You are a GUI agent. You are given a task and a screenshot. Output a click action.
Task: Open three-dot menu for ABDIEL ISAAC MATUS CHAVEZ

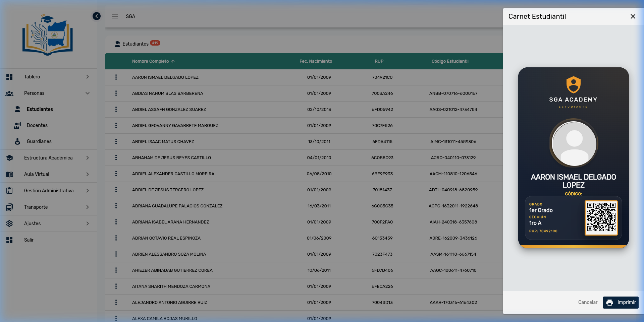[x=116, y=141]
